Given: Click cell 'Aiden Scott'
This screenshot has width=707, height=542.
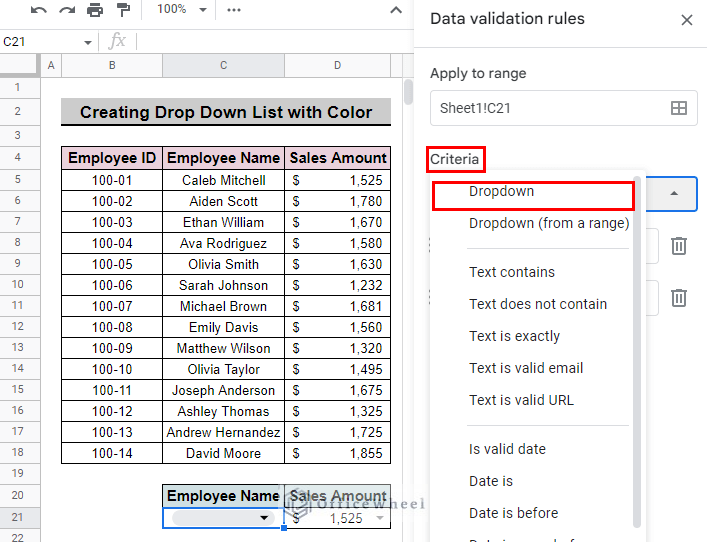Looking at the screenshot, I should tap(223, 201).
